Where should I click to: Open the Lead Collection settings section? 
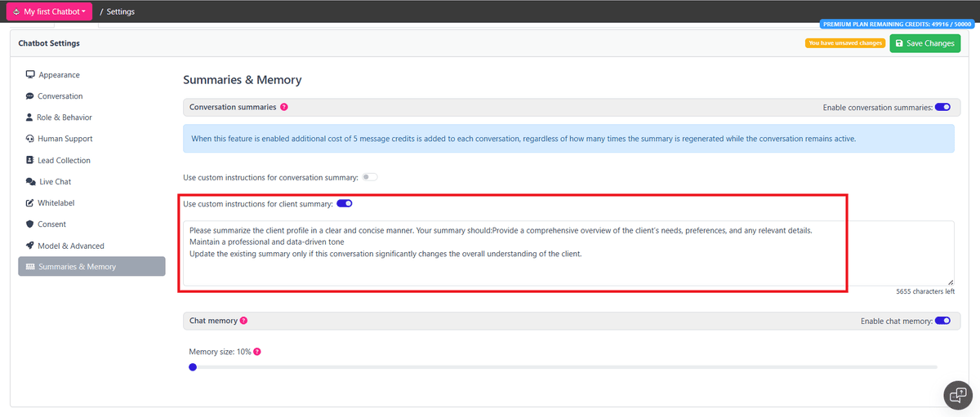pos(64,161)
